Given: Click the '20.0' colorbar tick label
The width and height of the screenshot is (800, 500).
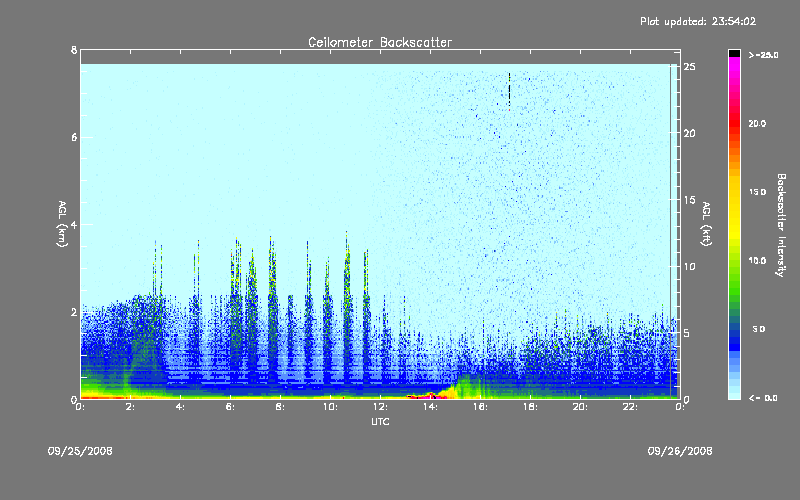Looking at the screenshot, I should coord(757,124).
